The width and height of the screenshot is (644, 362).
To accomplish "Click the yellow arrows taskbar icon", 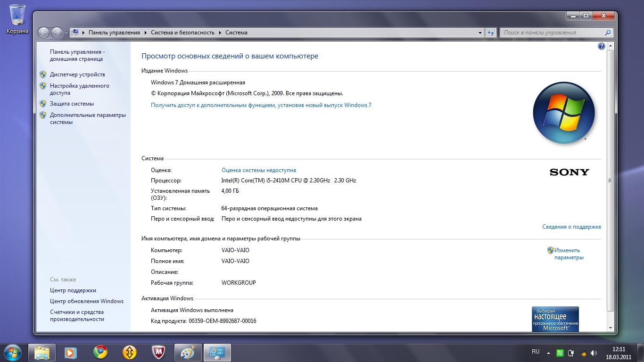I will point(129,353).
